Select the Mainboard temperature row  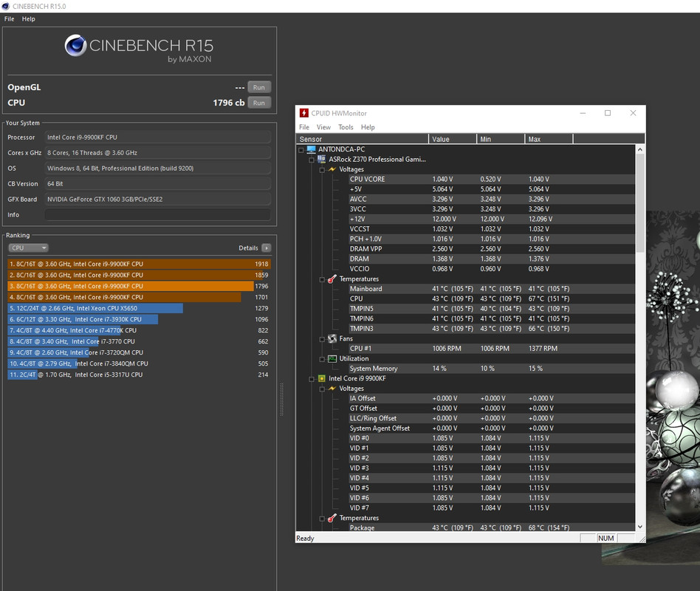coord(491,289)
